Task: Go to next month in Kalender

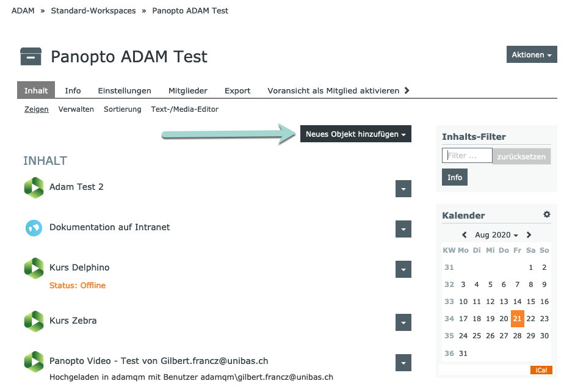Action: (529, 235)
